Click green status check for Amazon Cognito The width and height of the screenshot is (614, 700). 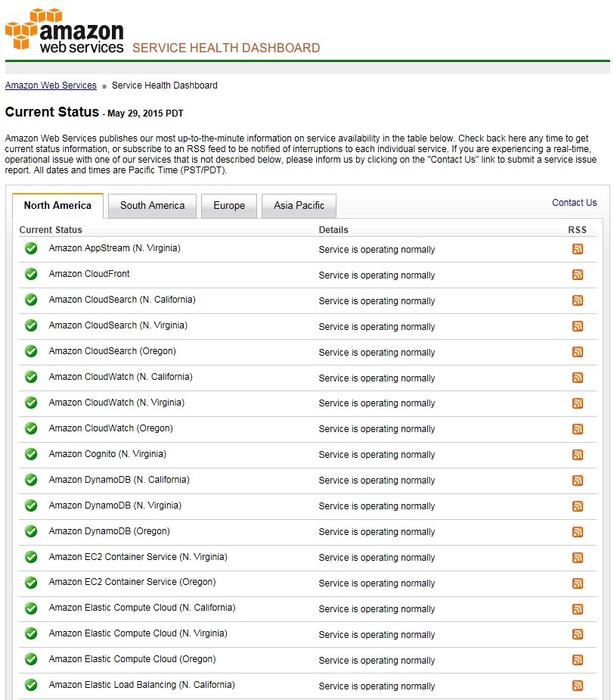(x=31, y=454)
